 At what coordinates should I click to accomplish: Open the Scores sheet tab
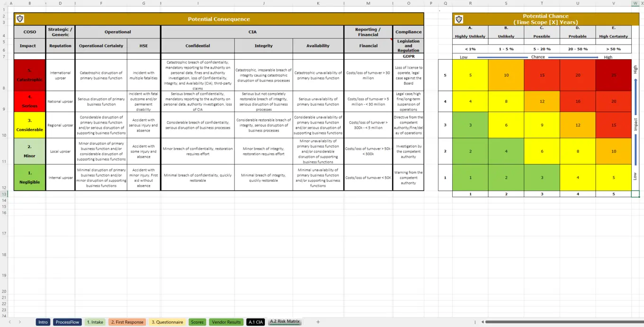tap(197, 322)
